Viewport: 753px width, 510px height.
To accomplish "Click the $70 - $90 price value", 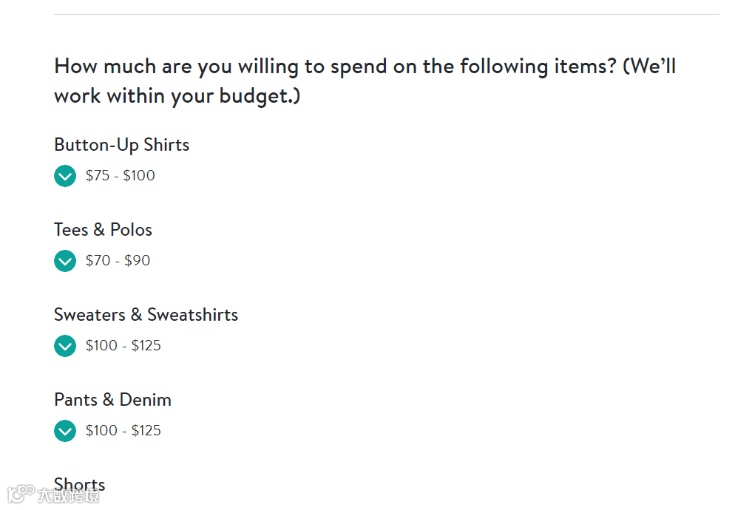I will (x=118, y=261).
